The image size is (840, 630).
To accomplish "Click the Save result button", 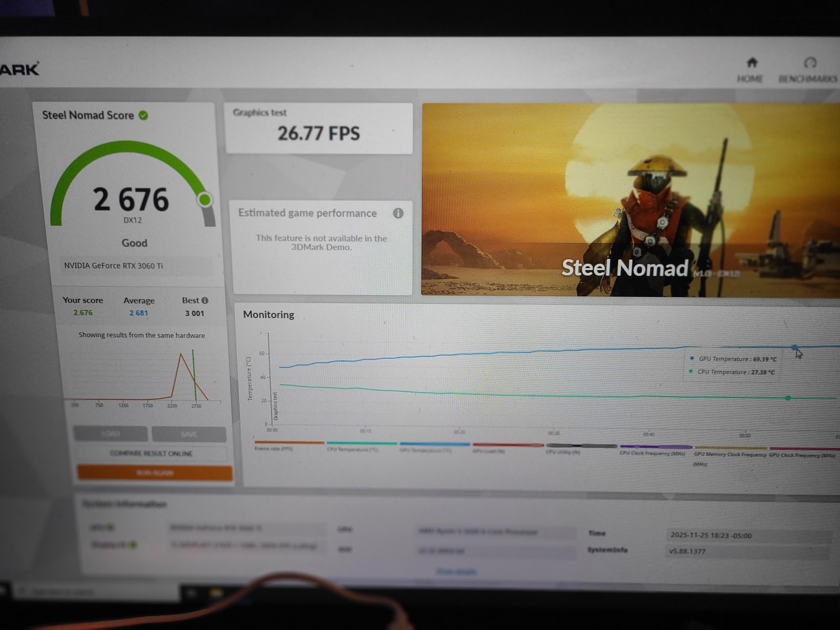I will tap(189, 434).
